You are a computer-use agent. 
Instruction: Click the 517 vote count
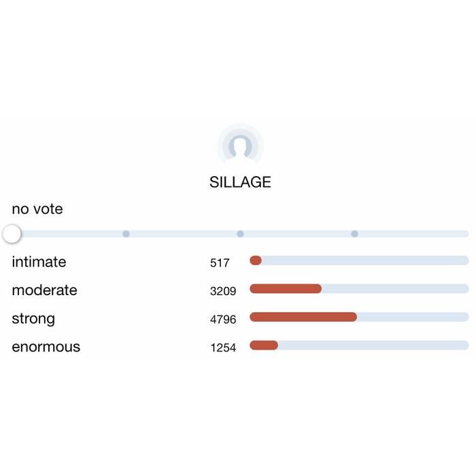pos(220,262)
